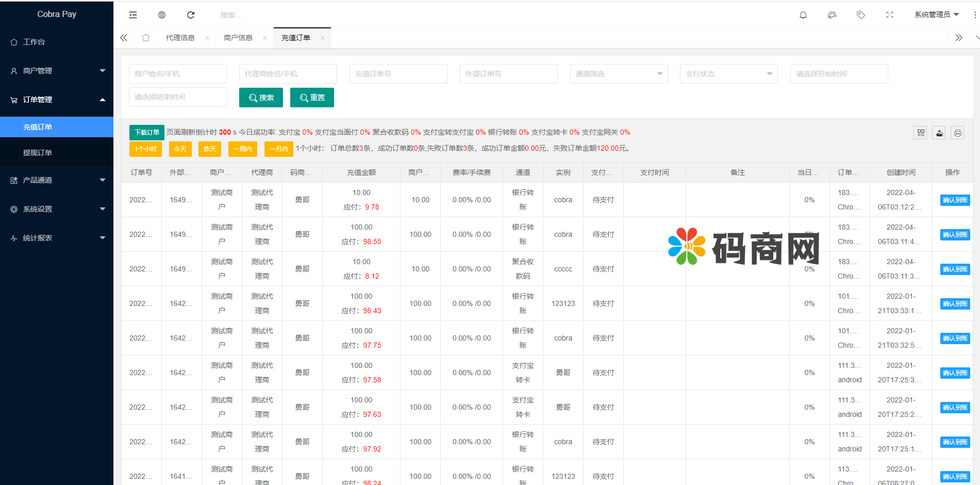Click the sidebar collapse menu icon

click(x=133, y=15)
